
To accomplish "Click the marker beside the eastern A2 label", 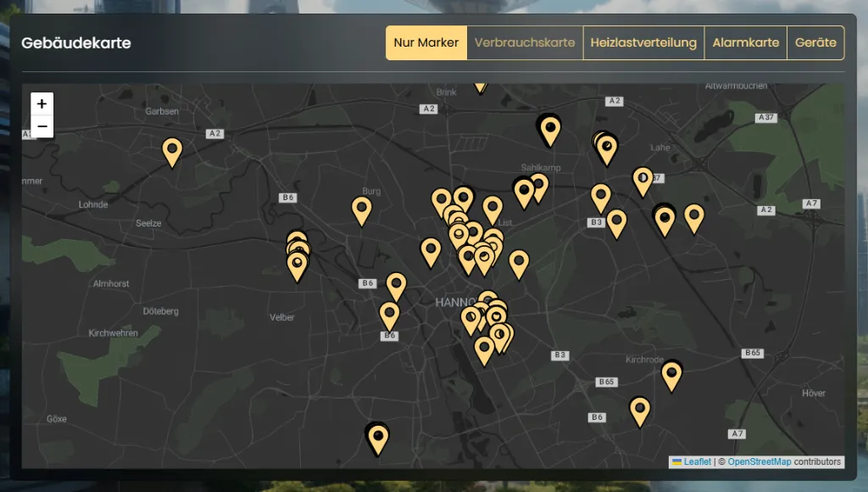I will pos(694,217).
